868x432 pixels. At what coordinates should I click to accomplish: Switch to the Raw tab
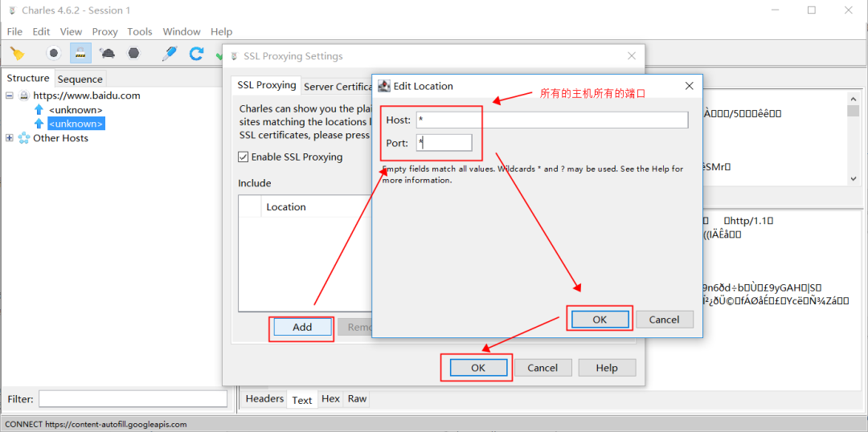[357, 399]
